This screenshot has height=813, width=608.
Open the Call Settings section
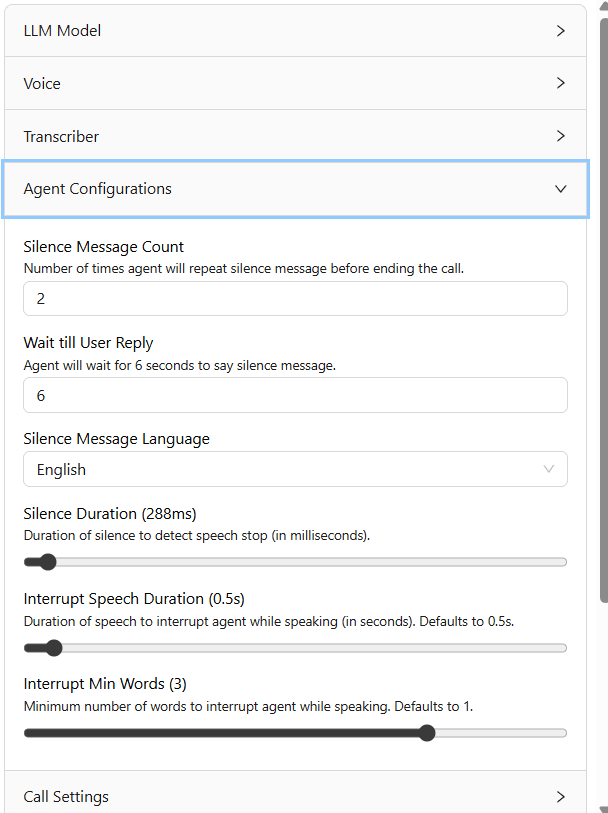pyautogui.click(x=295, y=792)
